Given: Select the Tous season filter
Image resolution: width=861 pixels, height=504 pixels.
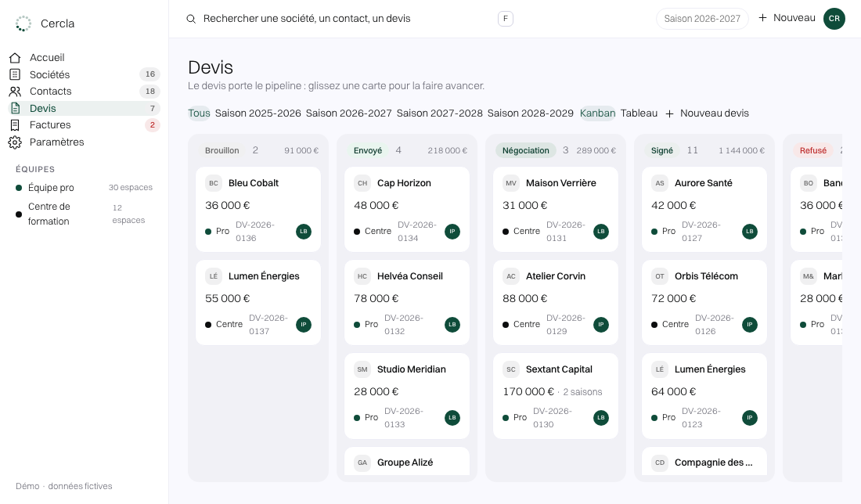Looking at the screenshot, I should [x=199, y=113].
